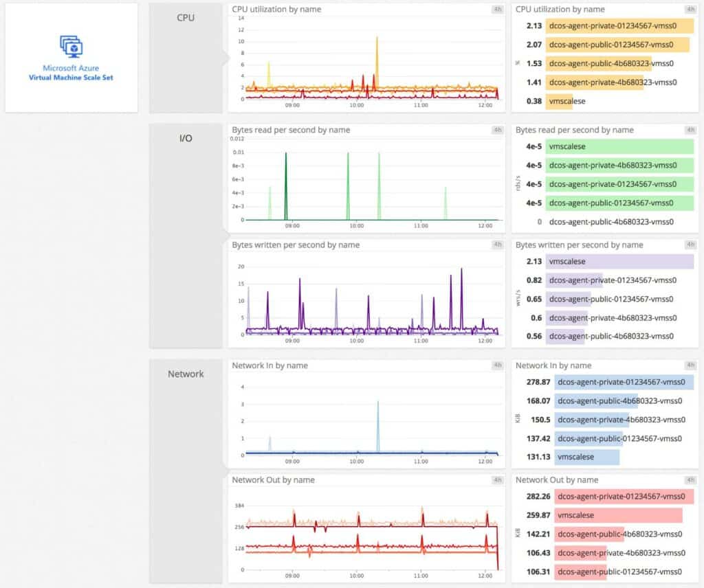The image size is (704, 588).
Task: Select Bytes read bar dcos-agent-public-01234567-vmss0
Action: point(619,203)
